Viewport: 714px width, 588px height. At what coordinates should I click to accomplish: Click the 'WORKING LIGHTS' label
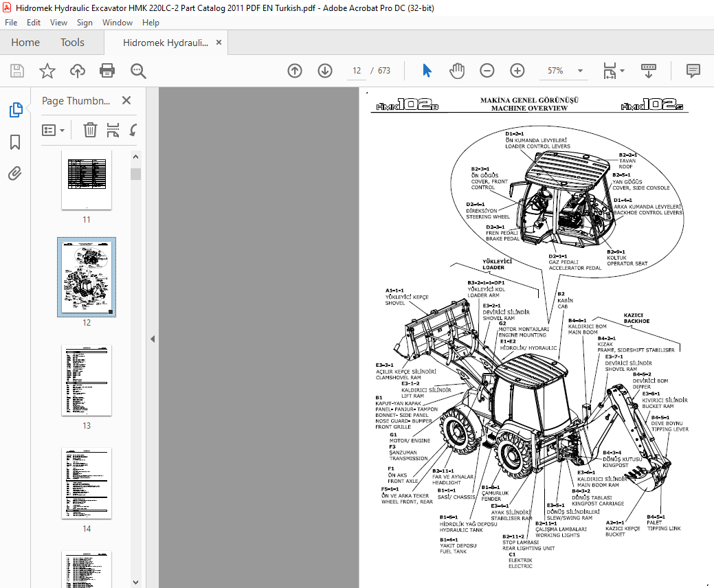(557, 535)
